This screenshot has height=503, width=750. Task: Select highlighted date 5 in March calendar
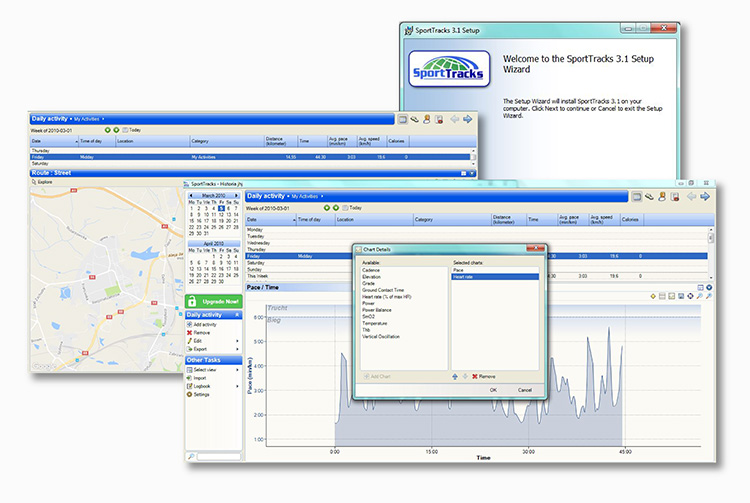(221, 208)
